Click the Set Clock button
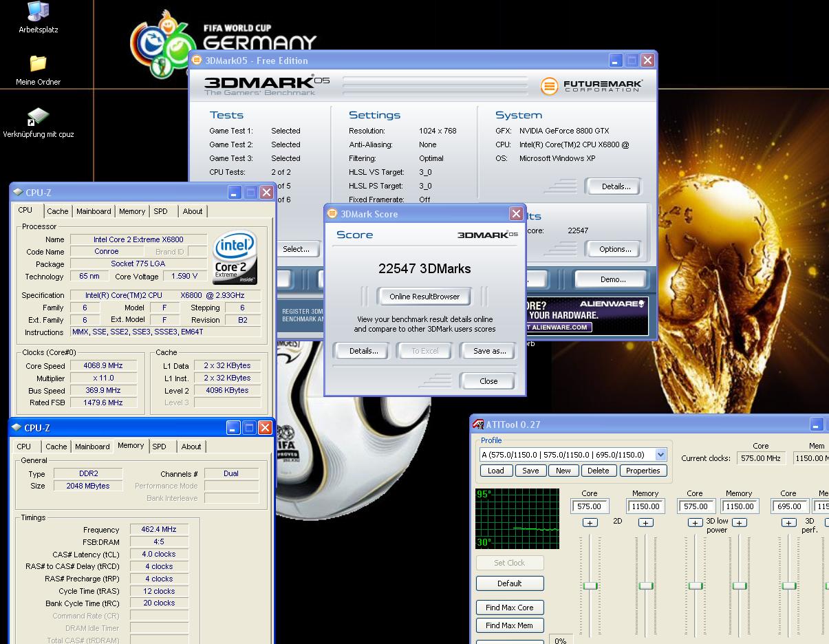 pyautogui.click(x=510, y=563)
